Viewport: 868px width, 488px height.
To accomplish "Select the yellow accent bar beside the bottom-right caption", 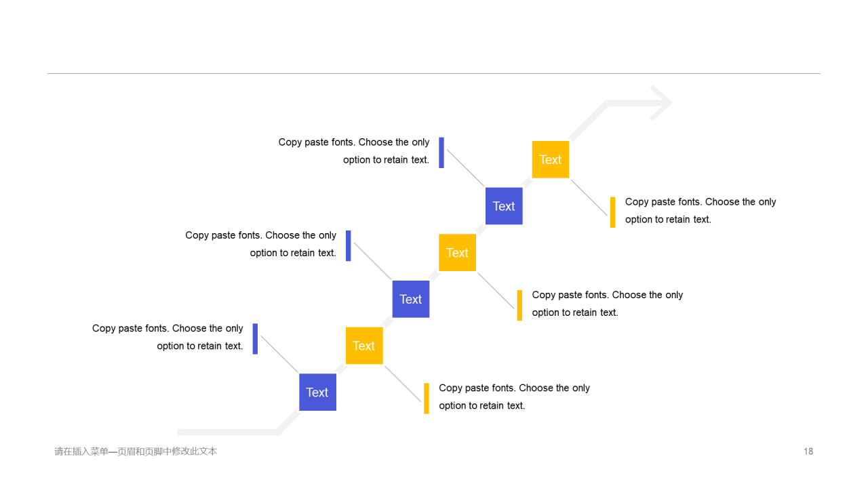I will point(427,399).
